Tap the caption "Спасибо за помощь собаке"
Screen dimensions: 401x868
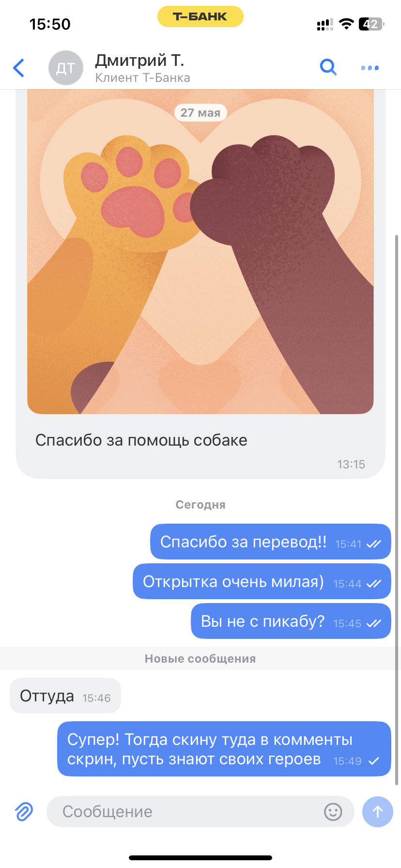click(x=141, y=440)
